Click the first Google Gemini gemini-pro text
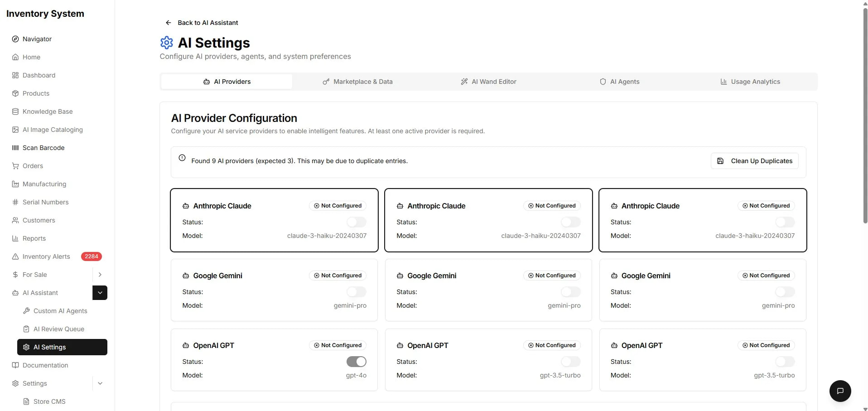The height and width of the screenshot is (411, 868). tap(350, 305)
